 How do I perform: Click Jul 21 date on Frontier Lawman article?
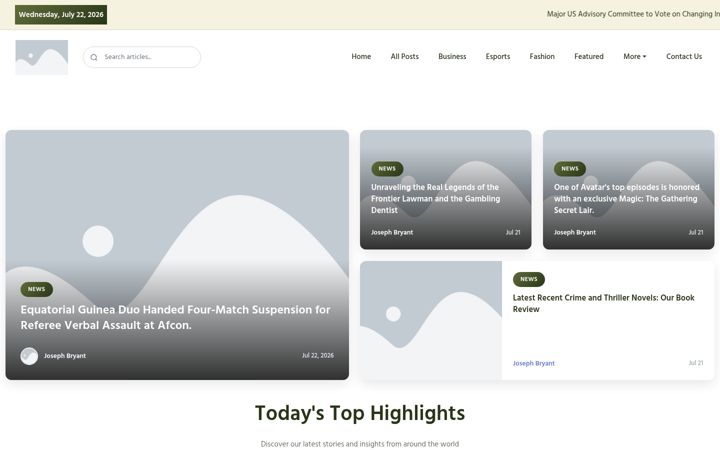pyautogui.click(x=513, y=232)
